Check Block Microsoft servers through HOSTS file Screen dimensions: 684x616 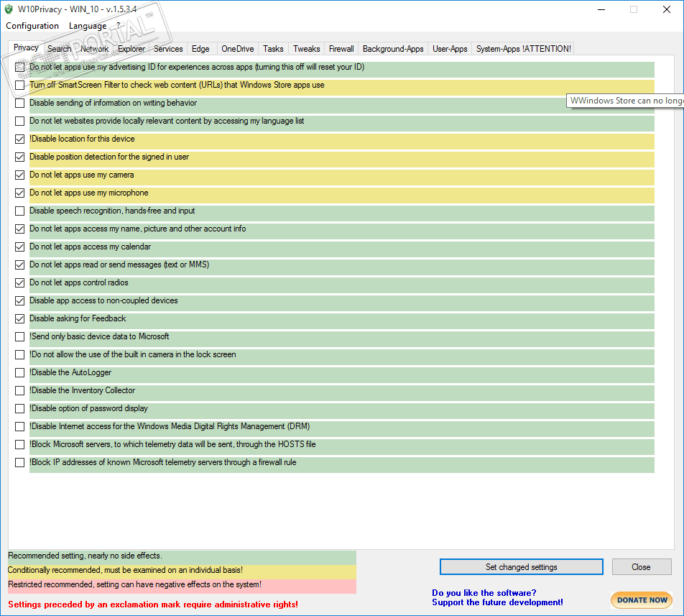pyautogui.click(x=19, y=444)
